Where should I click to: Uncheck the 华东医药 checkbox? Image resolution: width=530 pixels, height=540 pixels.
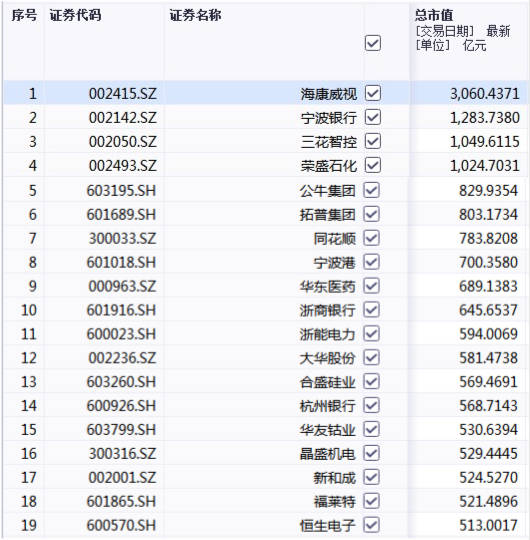tap(372, 286)
